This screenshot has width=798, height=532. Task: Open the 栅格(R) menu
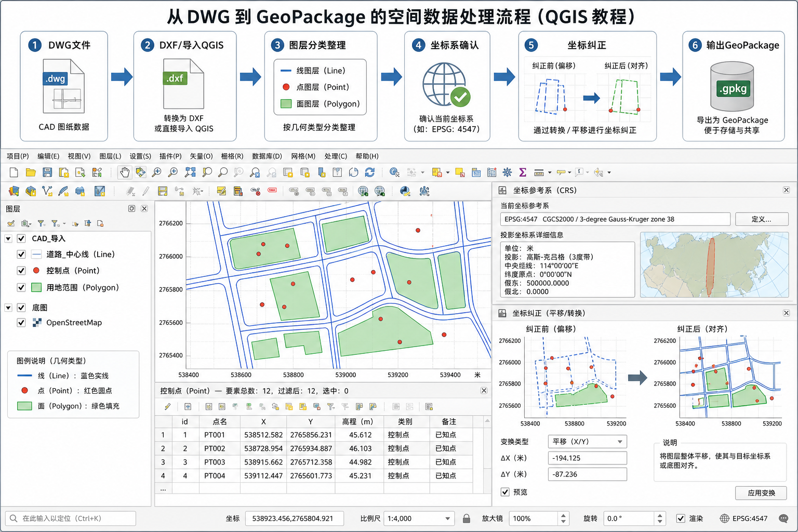[x=232, y=156]
